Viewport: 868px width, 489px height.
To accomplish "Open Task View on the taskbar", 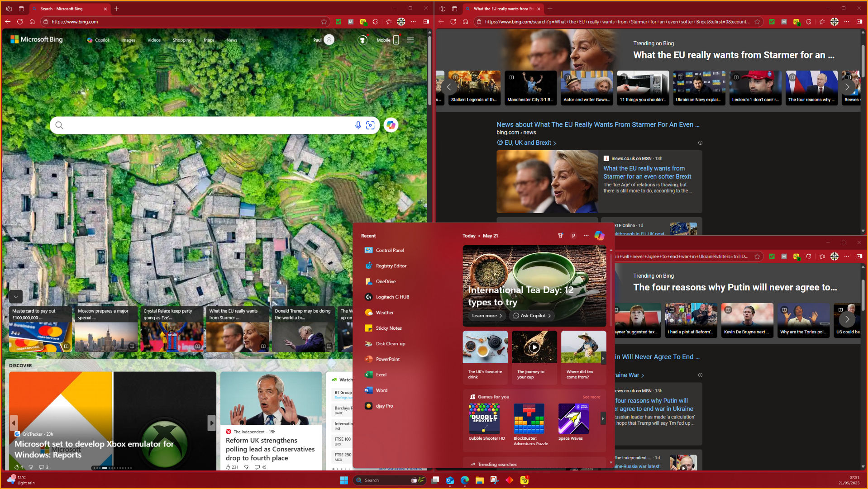I will tap(435, 480).
